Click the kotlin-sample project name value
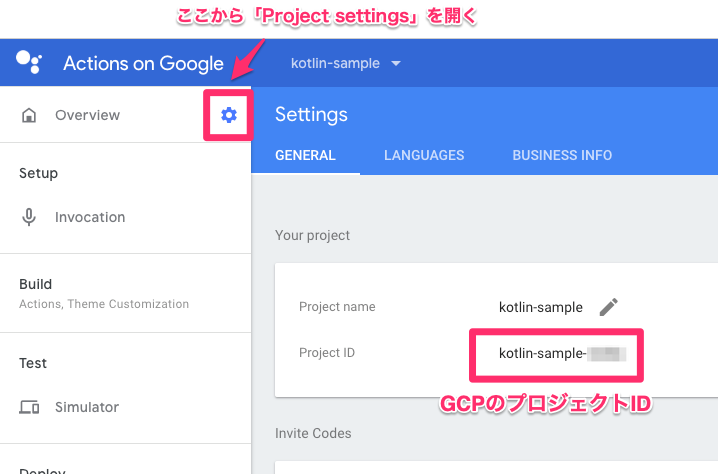 540,307
